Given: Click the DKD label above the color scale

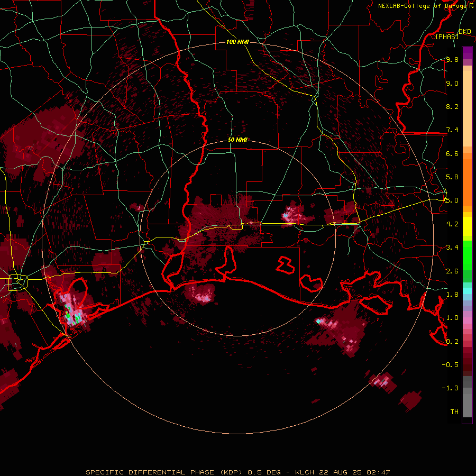Looking at the screenshot, I should [464, 32].
